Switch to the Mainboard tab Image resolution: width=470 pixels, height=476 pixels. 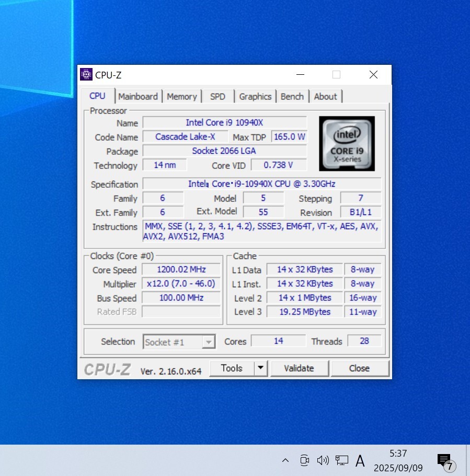coord(138,96)
